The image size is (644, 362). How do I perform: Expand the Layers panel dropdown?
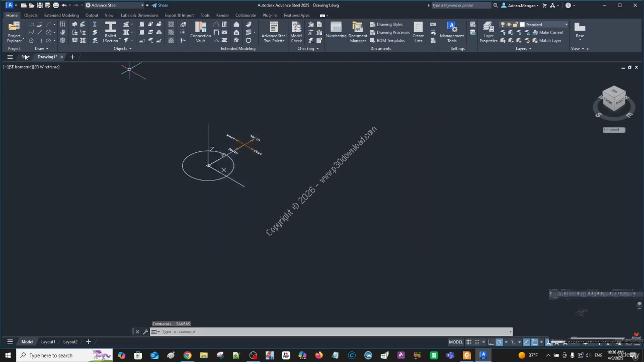523,48
